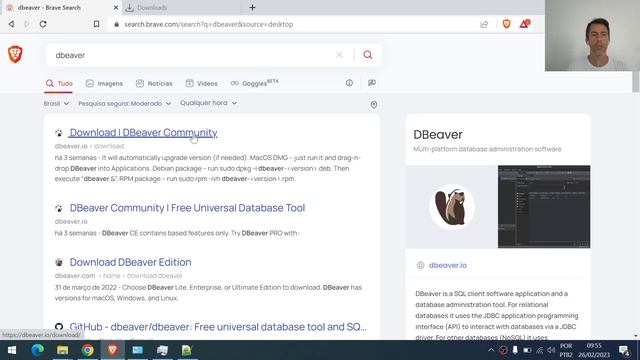Click the POR PTB2 language indicator
The image size is (640, 360).
(566, 350)
